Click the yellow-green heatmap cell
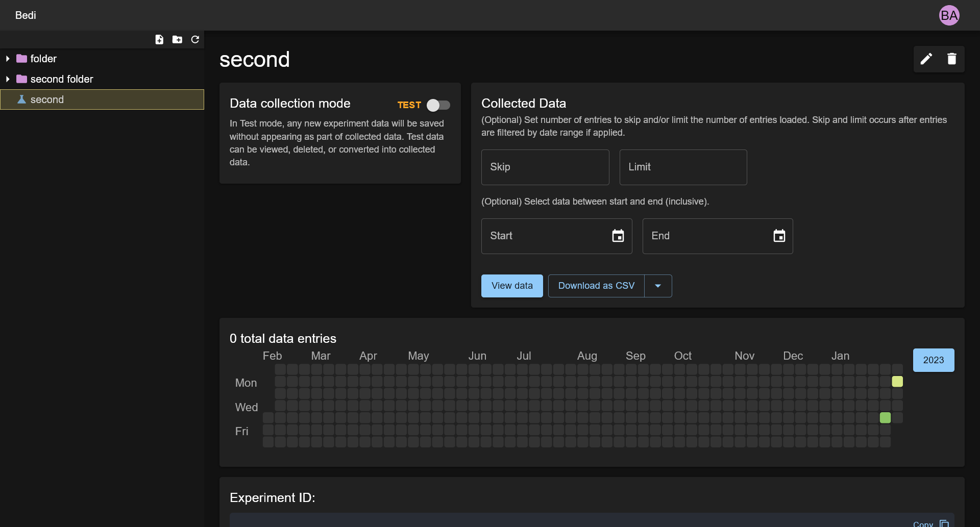The height and width of the screenshot is (527, 980). [897, 382]
